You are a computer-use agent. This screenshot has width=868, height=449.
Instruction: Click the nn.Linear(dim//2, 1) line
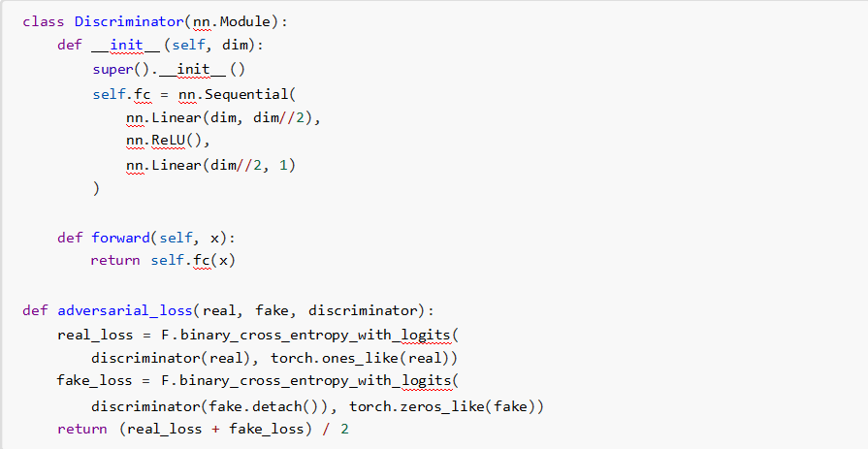tap(209, 165)
